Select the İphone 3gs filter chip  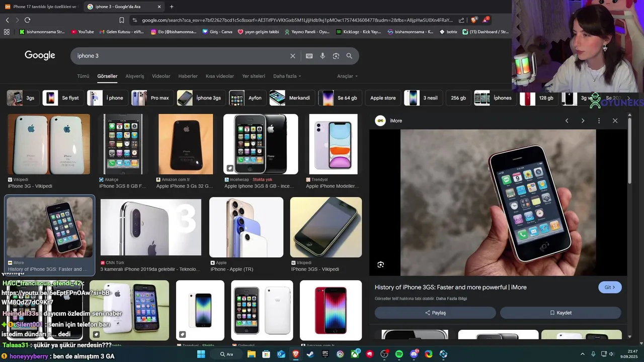(200, 98)
